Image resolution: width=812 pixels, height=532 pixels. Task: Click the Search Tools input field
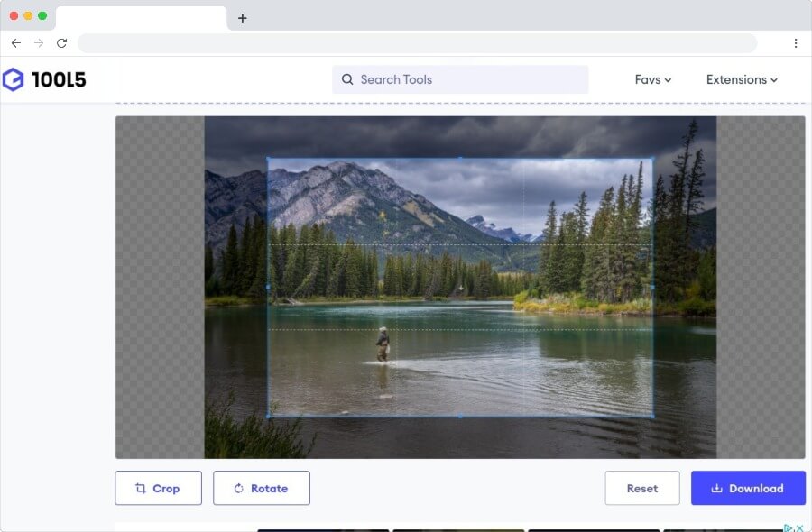point(460,79)
